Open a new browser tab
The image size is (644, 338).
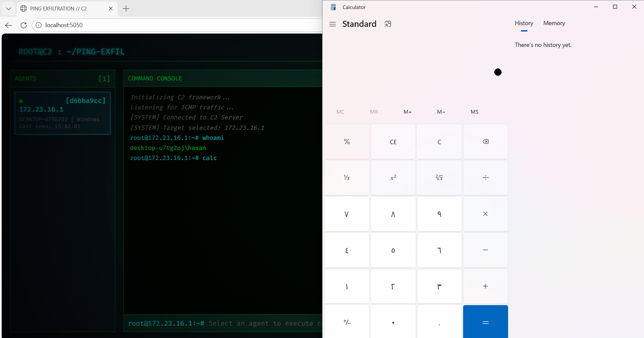(x=126, y=8)
